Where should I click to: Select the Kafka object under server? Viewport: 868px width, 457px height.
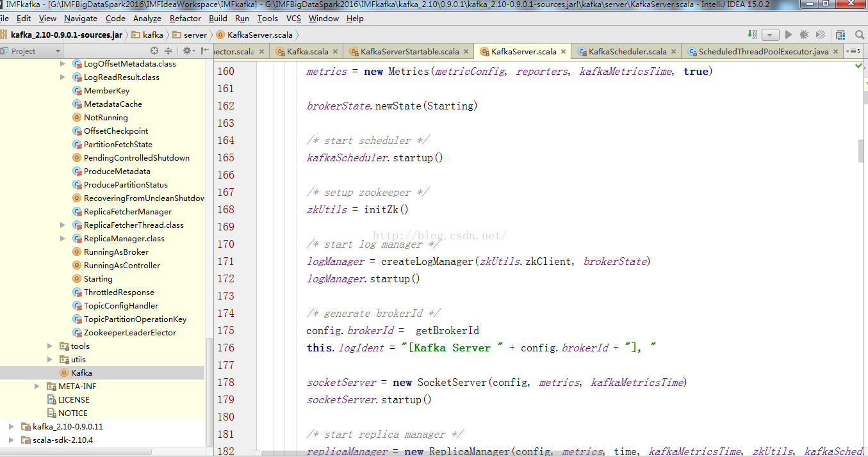[81, 373]
